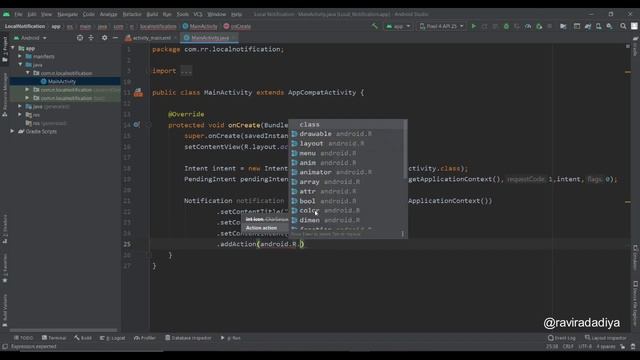Viewport: 640px width, 360px height.
Task: Open the Build Variants side tab
Action: pos(4,310)
